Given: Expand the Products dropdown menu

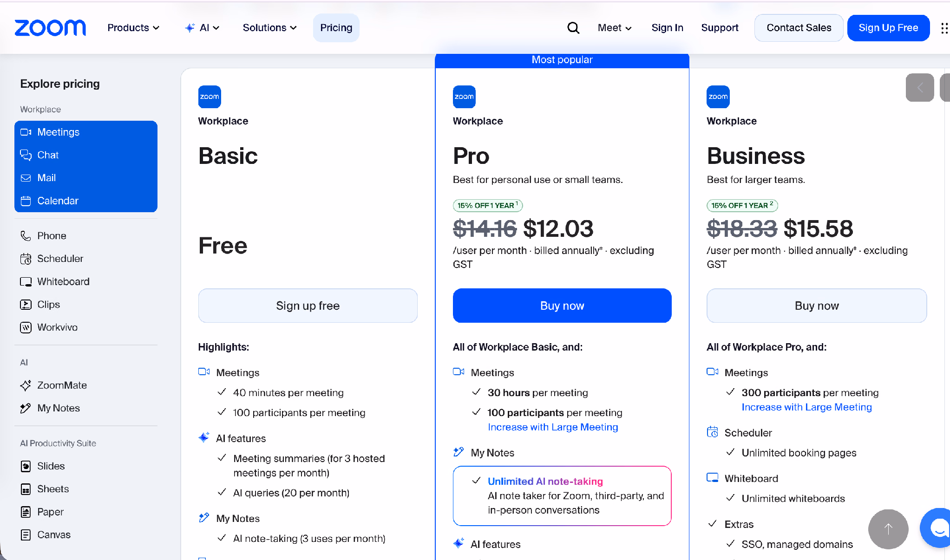Looking at the screenshot, I should click(133, 28).
